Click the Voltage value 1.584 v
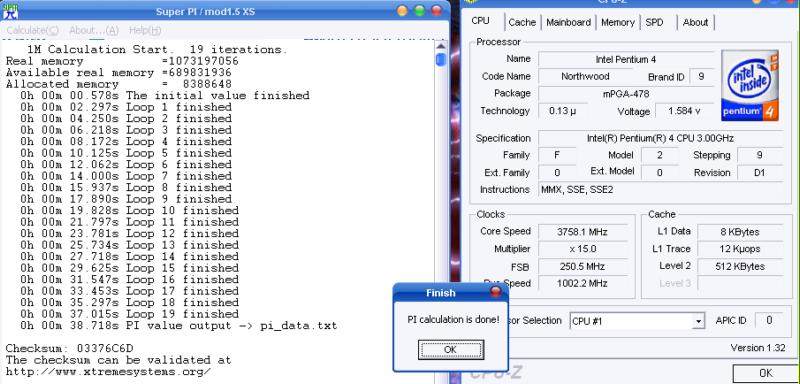The height and width of the screenshot is (384, 800). pyautogui.click(x=684, y=111)
